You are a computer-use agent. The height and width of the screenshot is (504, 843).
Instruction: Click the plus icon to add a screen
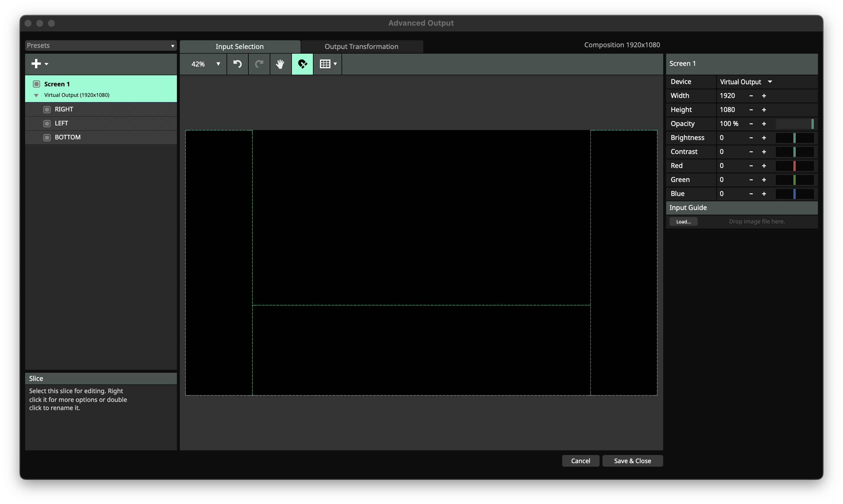pyautogui.click(x=36, y=64)
